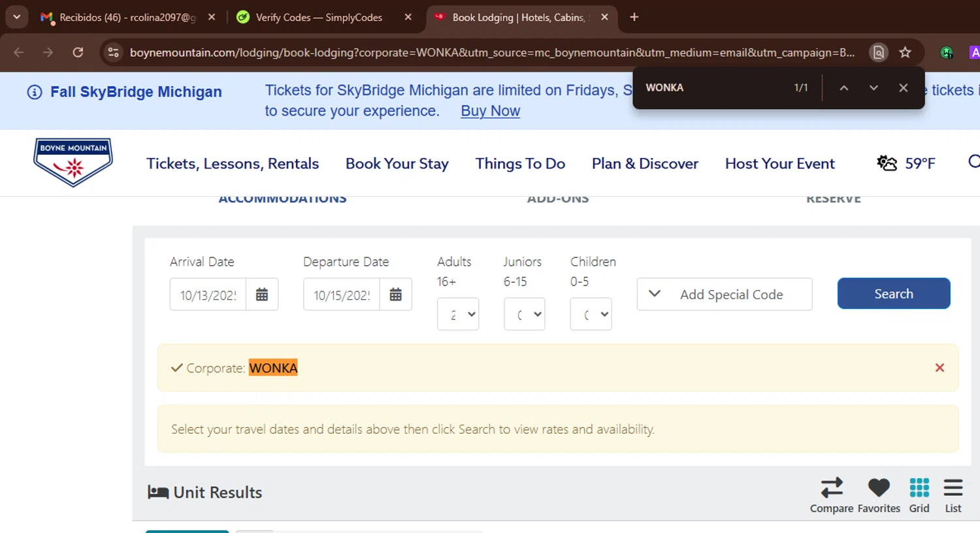Click the Corporate WONKA code text
The height and width of the screenshot is (533, 980).
point(242,368)
